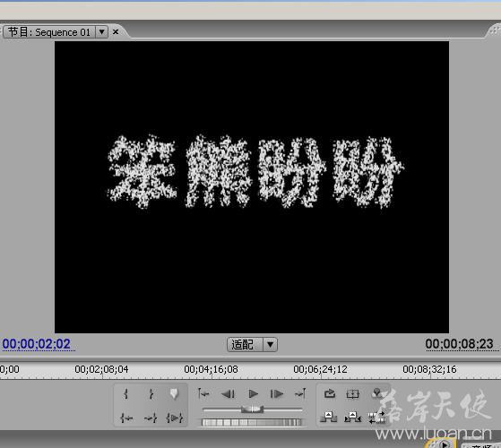Open the Output mode options button

[x=377, y=393]
